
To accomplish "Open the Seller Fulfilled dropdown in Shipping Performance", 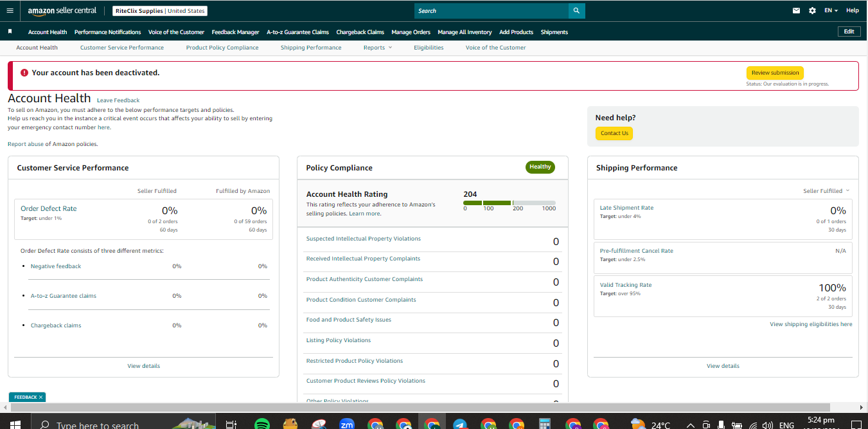I will point(826,191).
